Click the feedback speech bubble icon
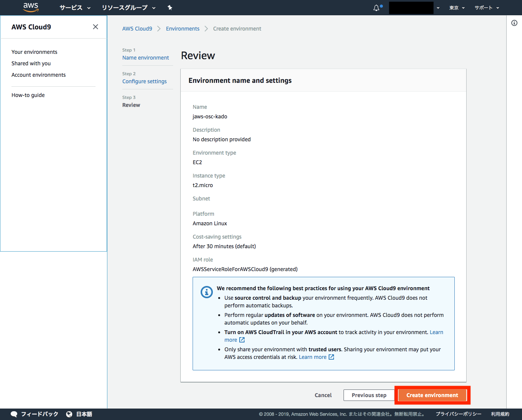The width and height of the screenshot is (522, 420). pos(14,414)
